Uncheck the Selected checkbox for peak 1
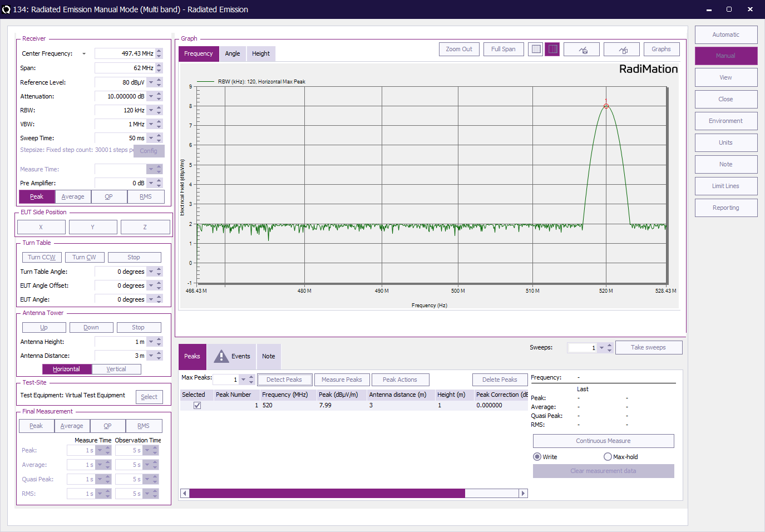 [197, 406]
